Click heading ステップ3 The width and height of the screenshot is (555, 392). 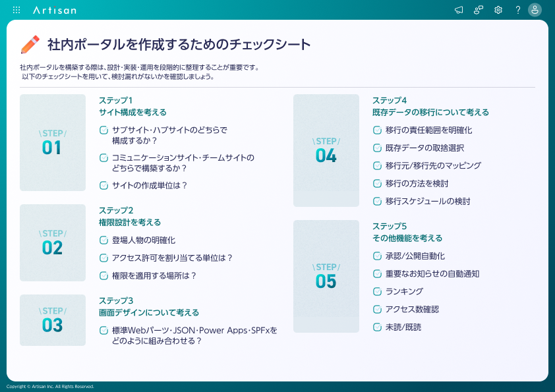tap(116, 300)
